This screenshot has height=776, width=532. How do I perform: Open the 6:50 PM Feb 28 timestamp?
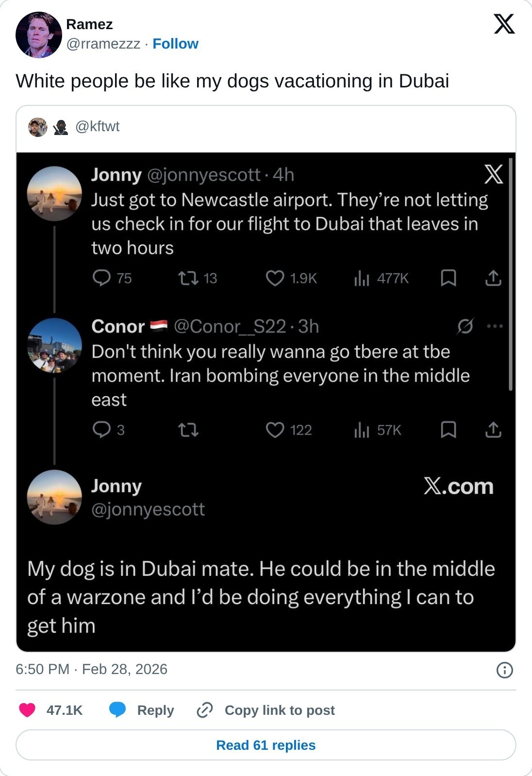point(91,669)
